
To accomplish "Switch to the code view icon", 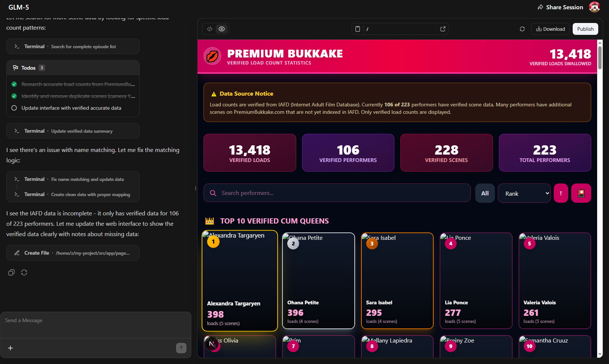I will point(210,29).
